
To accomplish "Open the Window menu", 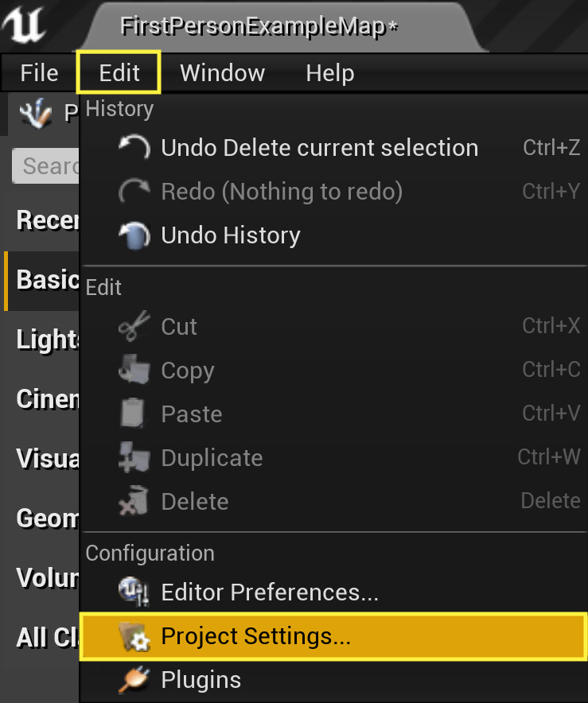I will pyautogui.click(x=222, y=73).
